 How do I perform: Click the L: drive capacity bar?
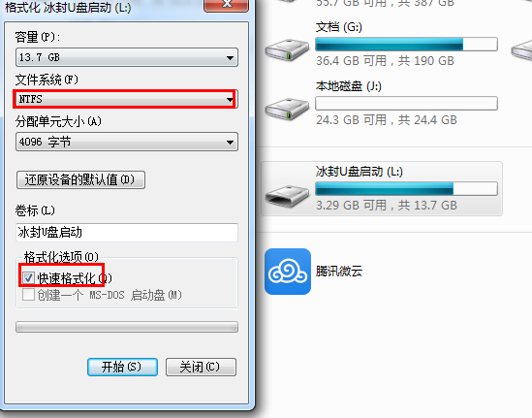tap(406, 188)
